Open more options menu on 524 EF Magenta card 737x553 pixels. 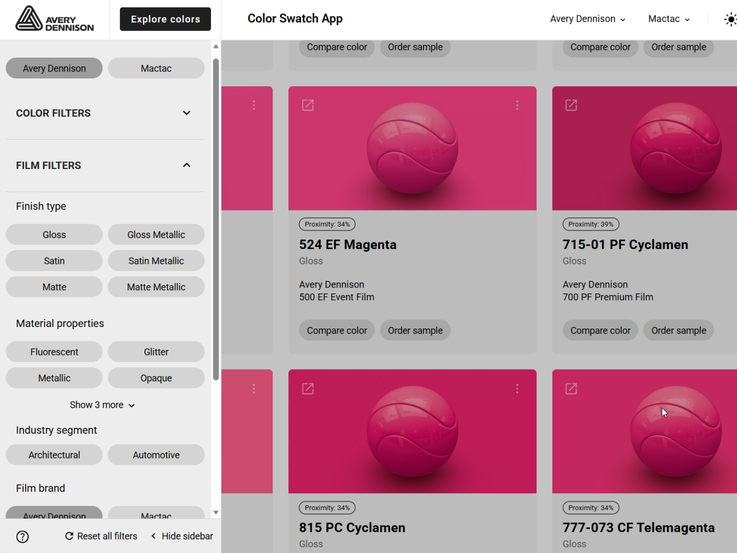[x=517, y=105]
